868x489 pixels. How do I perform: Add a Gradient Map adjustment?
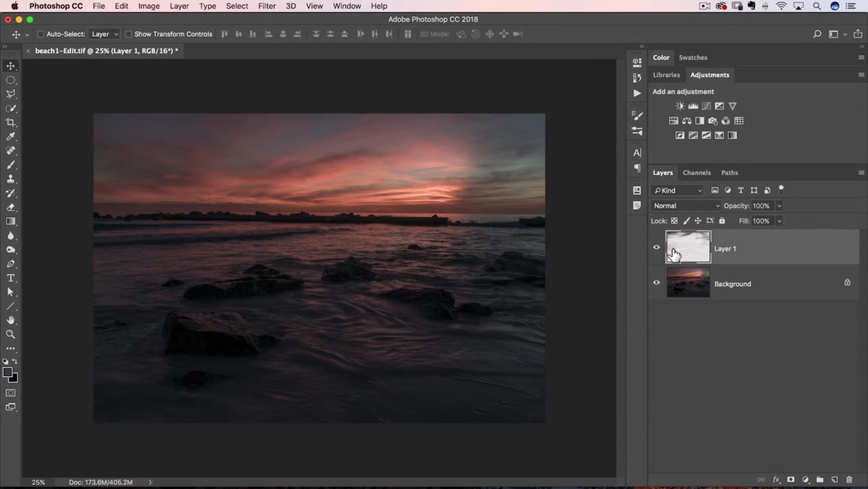tap(732, 135)
